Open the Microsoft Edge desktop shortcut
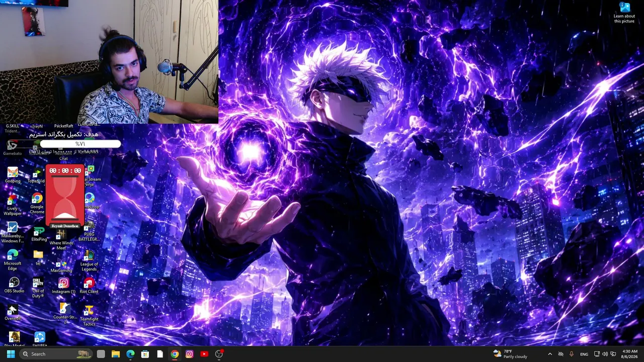Image resolution: width=644 pixels, height=362 pixels. [13, 259]
